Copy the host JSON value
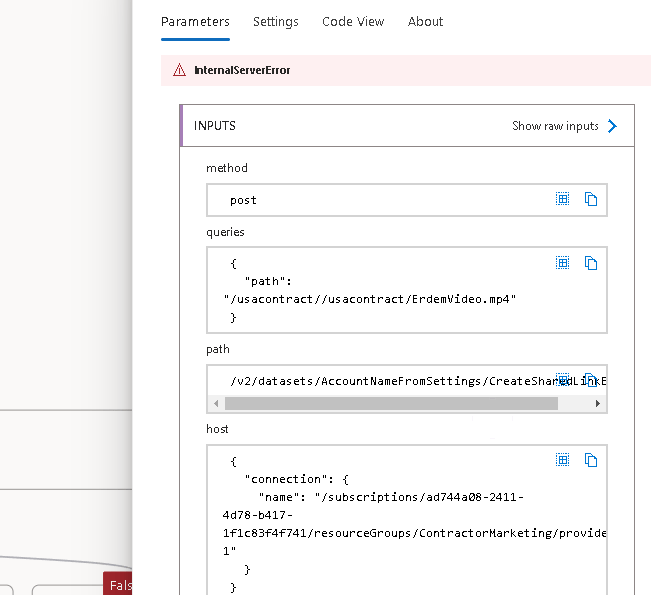 click(591, 460)
